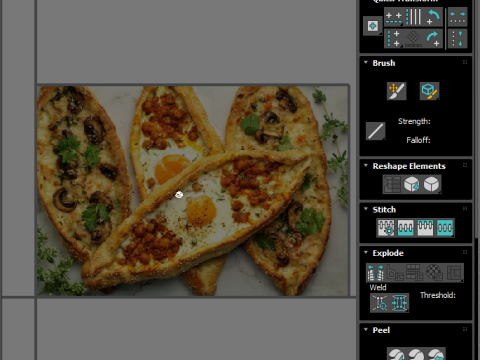Collapse the Explode rollout arrow

[x=366, y=252]
